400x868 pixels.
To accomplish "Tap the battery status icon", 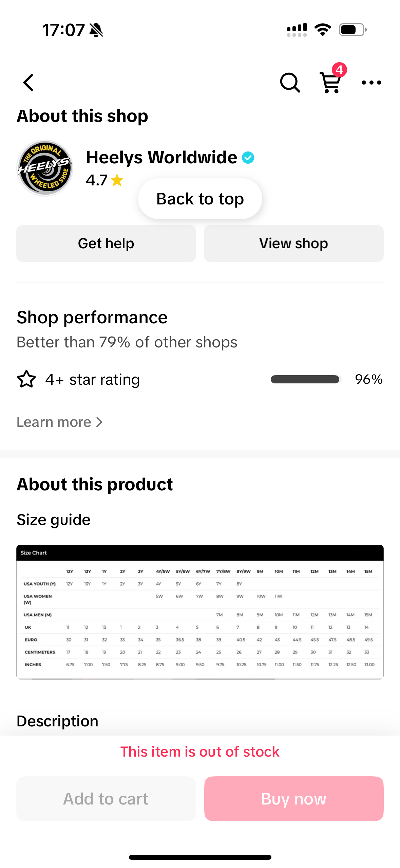I will click(353, 30).
